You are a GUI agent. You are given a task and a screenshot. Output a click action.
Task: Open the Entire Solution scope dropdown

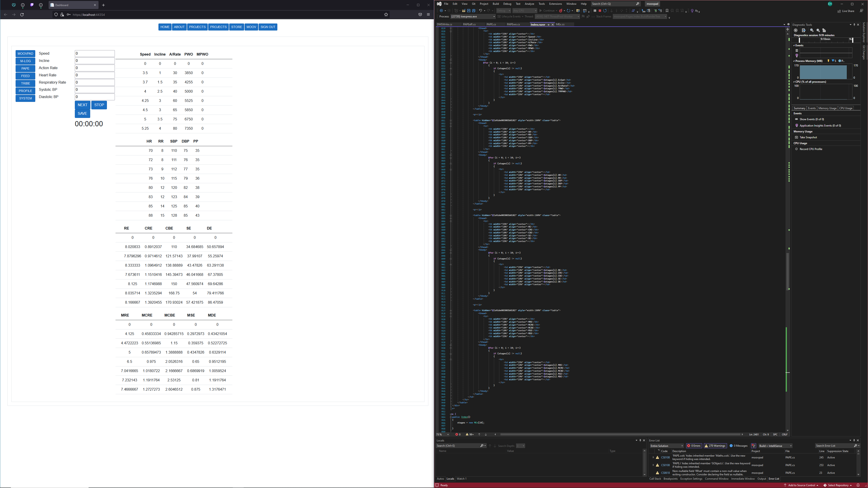click(x=667, y=446)
